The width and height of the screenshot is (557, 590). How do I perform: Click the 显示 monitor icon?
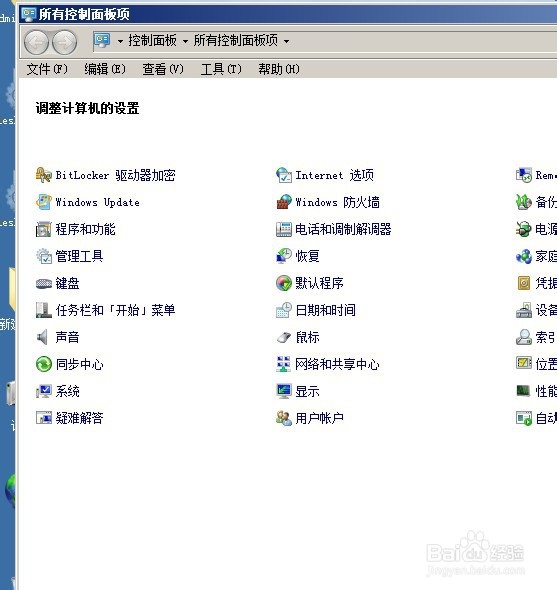pyautogui.click(x=283, y=391)
